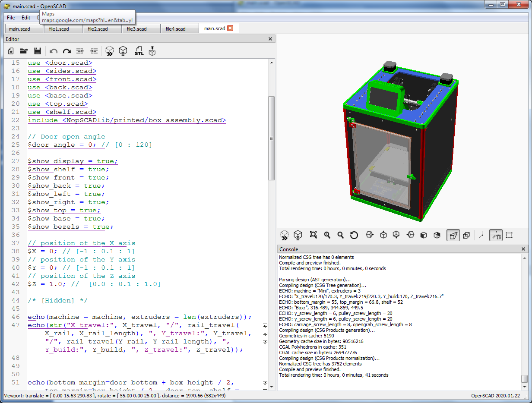The width and height of the screenshot is (532, 403).
Task: Switch to the file3.scad tab
Action: pos(136,29)
